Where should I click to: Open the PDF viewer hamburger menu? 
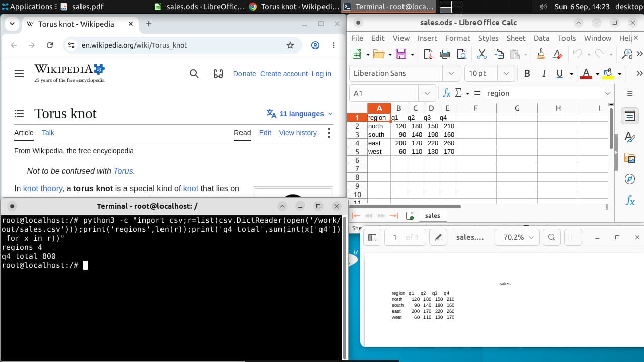point(573,237)
